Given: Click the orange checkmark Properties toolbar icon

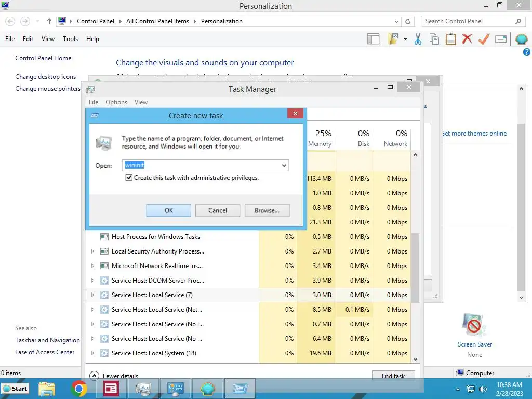Looking at the screenshot, I should tap(484, 39).
